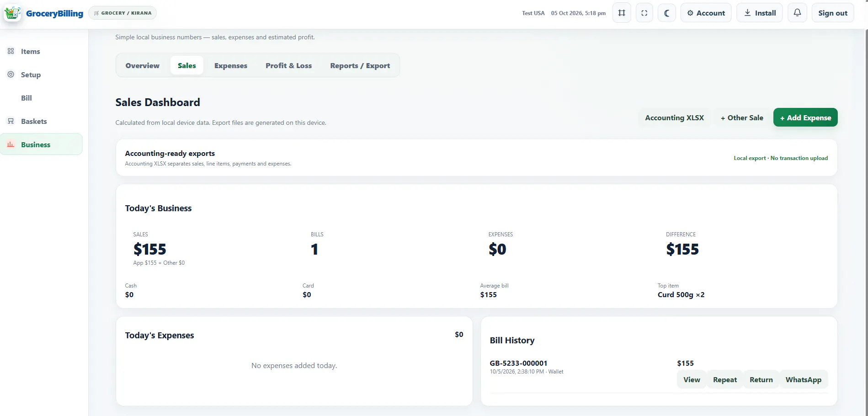Click the Baskets cart icon in sidebar
The image size is (868, 416).
tap(11, 121)
